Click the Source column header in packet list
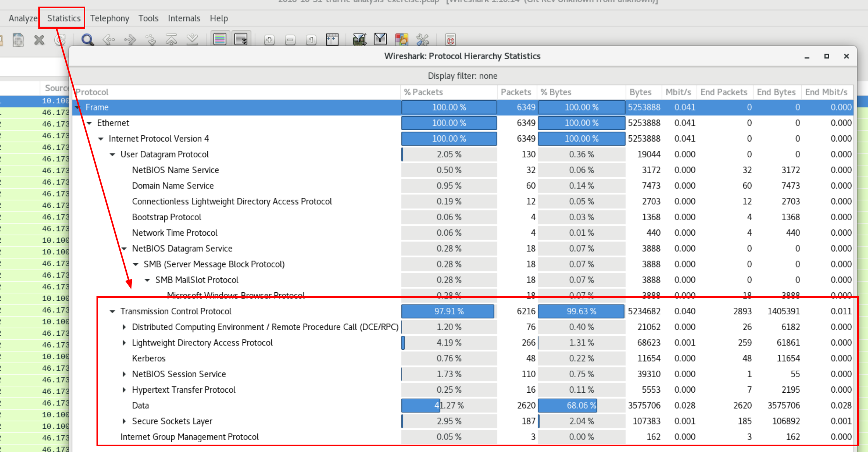 click(55, 88)
